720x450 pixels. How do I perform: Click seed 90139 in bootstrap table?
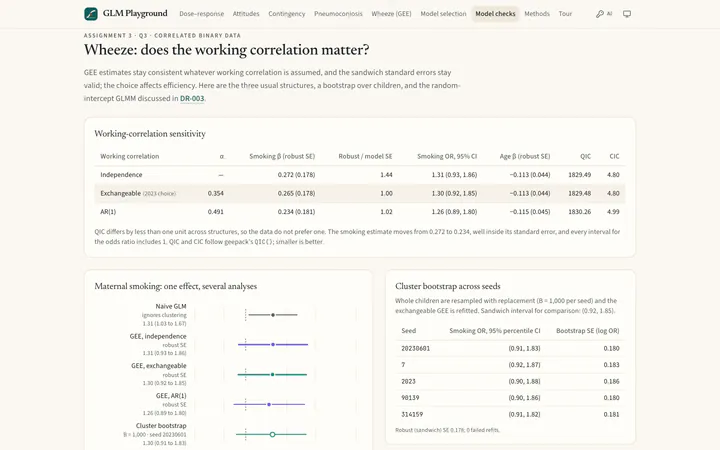coord(410,398)
